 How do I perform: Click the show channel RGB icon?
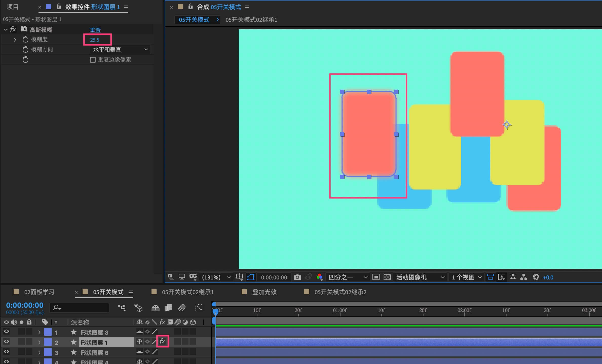click(319, 277)
